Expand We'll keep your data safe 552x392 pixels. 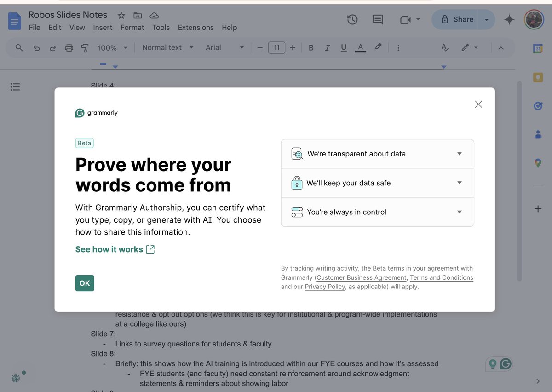coord(377,183)
